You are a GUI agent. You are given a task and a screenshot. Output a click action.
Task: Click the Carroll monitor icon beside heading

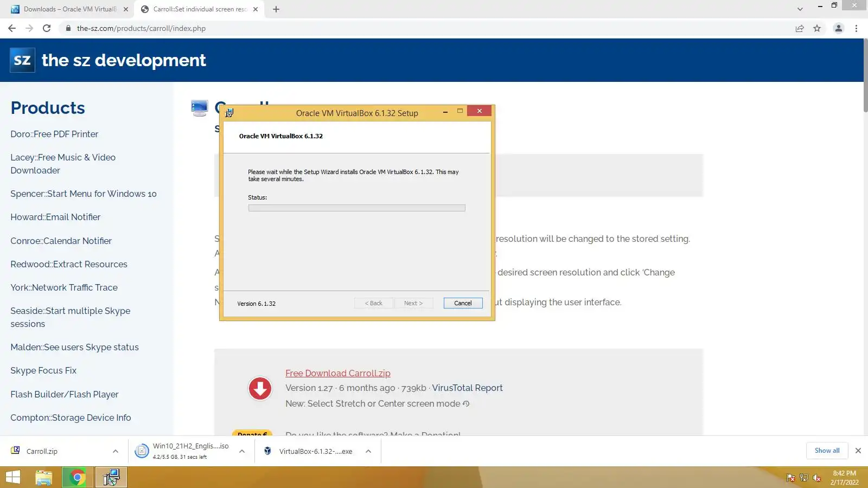[x=199, y=108]
